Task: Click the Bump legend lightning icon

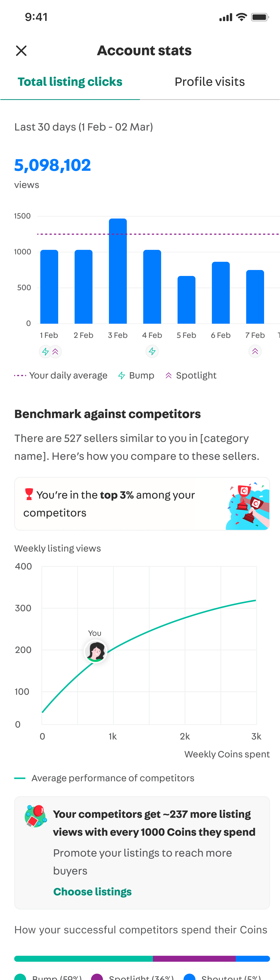Action: point(122,375)
